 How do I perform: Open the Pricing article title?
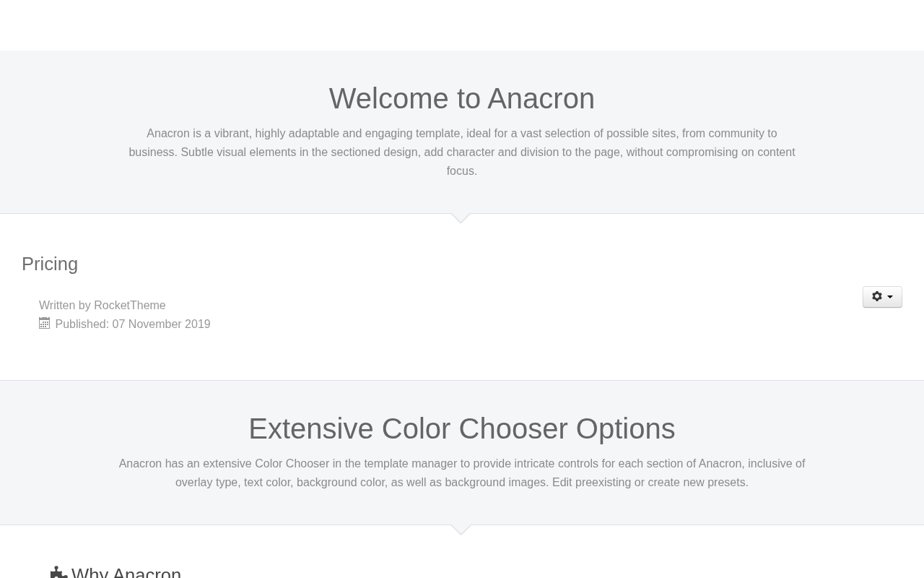click(x=50, y=264)
